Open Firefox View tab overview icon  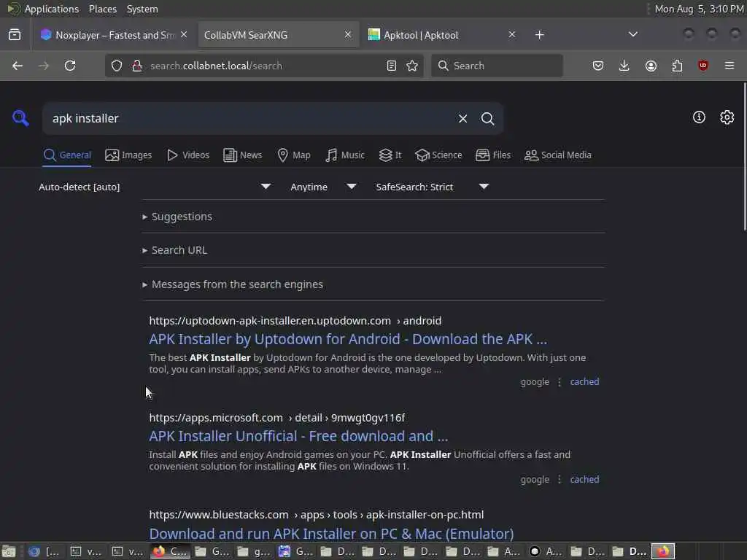(15, 35)
